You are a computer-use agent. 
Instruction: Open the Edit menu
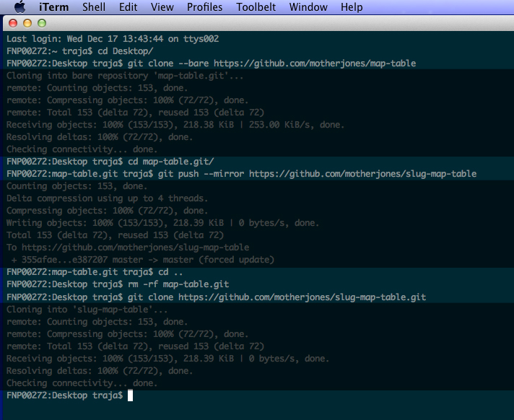tap(128, 7)
